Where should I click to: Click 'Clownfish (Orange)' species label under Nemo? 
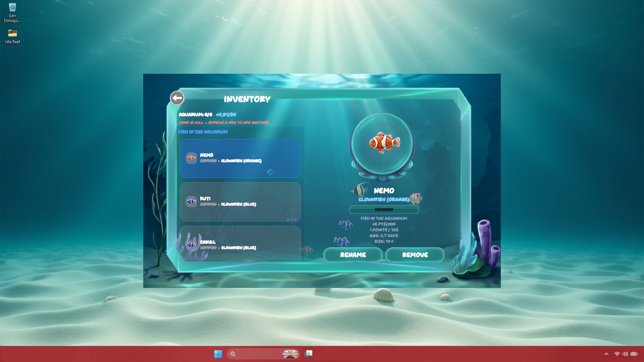tap(384, 199)
